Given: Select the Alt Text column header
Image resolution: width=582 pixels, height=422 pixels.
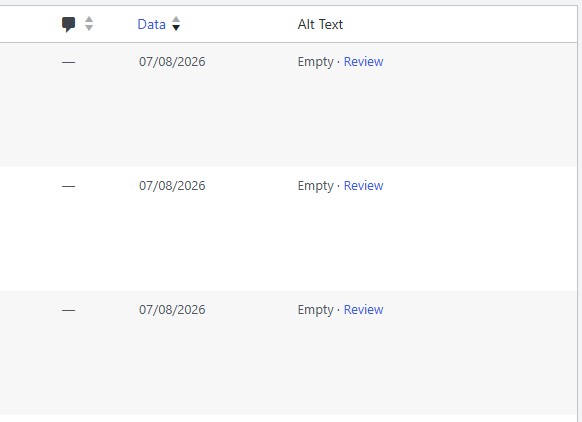Looking at the screenshot, I should pos(320,24).
